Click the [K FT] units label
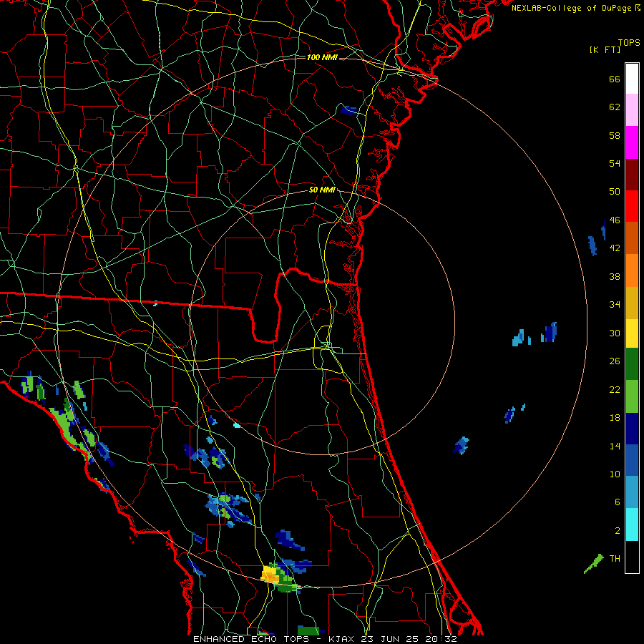 pos(605,49)
